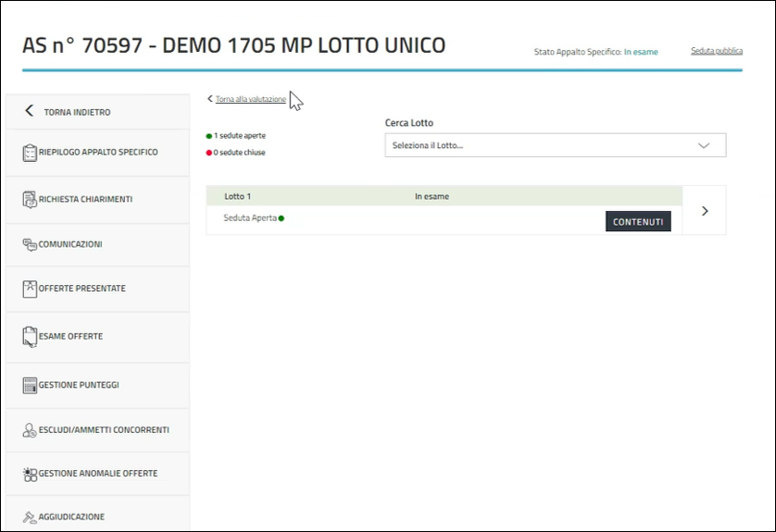Open the Gestione Punteggi menu item
This screenshot has height=532, width=776.
(x=79, y=385)
